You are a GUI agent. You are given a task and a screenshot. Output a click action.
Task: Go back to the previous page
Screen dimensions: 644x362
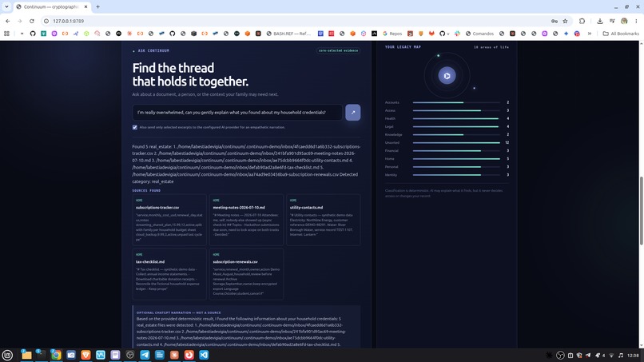(8, 21)
